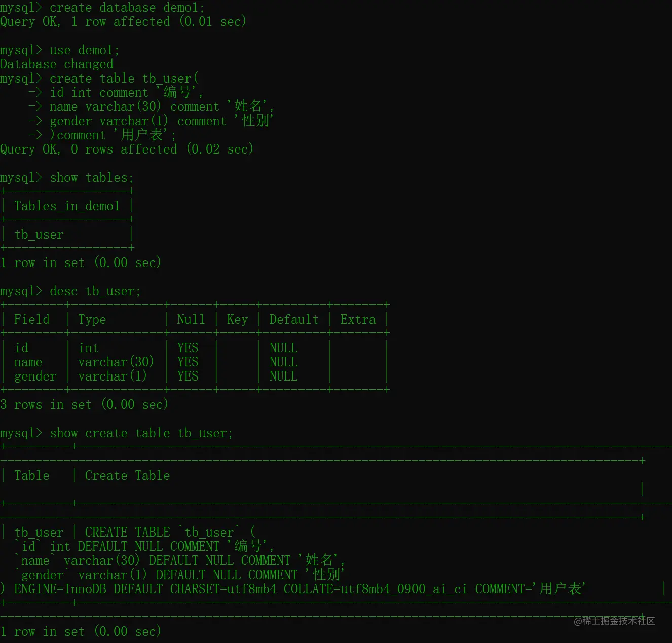Click 'CREATE TABLE `tb_user` (' in the result
The image size is (672, 643).
click(170, 533)
